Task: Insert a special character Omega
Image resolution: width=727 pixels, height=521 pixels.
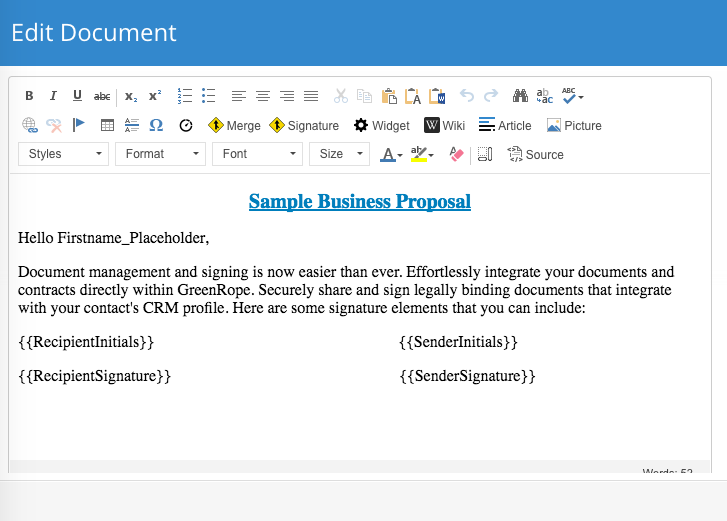Action: click(156, 125)
